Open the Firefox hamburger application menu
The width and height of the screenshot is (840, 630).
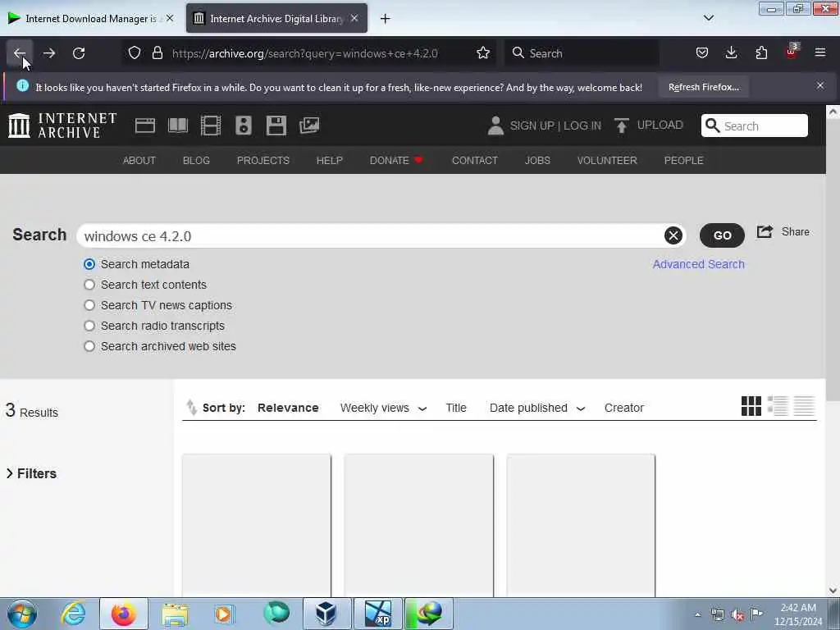coord(820,53)
